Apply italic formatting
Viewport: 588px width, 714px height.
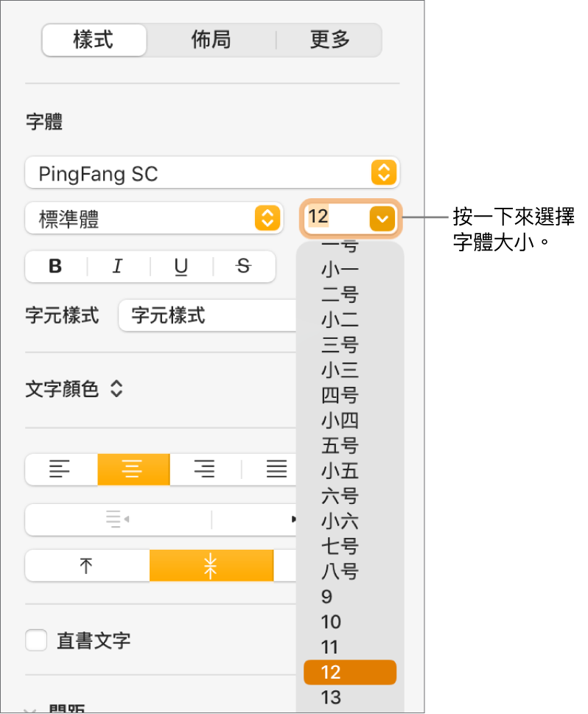coord(118,267)
